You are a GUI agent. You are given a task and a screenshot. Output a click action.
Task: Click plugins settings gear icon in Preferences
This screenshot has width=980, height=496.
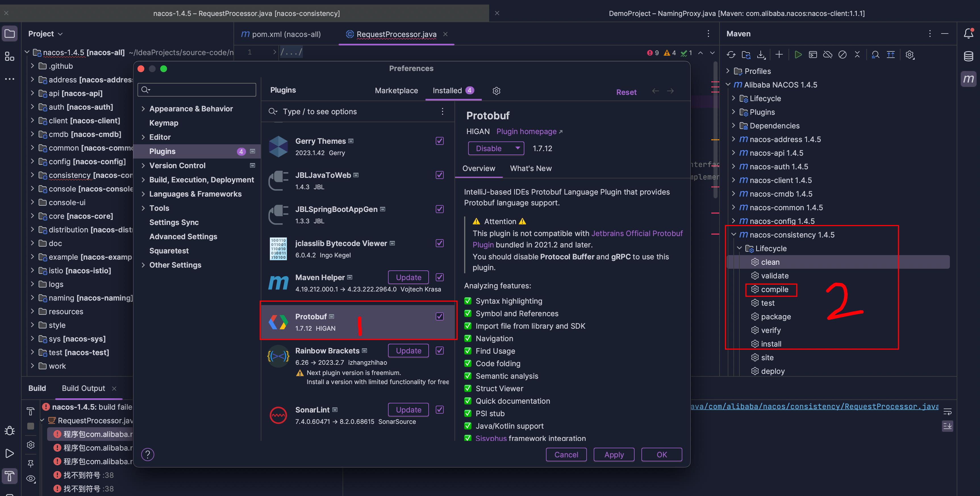point(497,91)
